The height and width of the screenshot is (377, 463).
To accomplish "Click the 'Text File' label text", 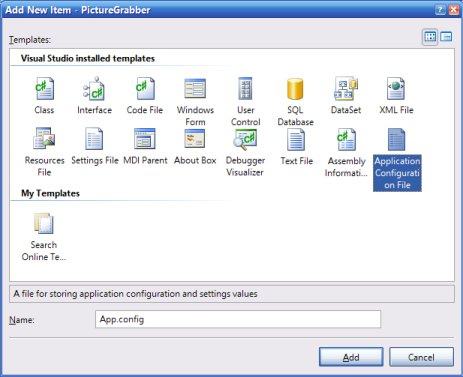I will click(297, 161).
